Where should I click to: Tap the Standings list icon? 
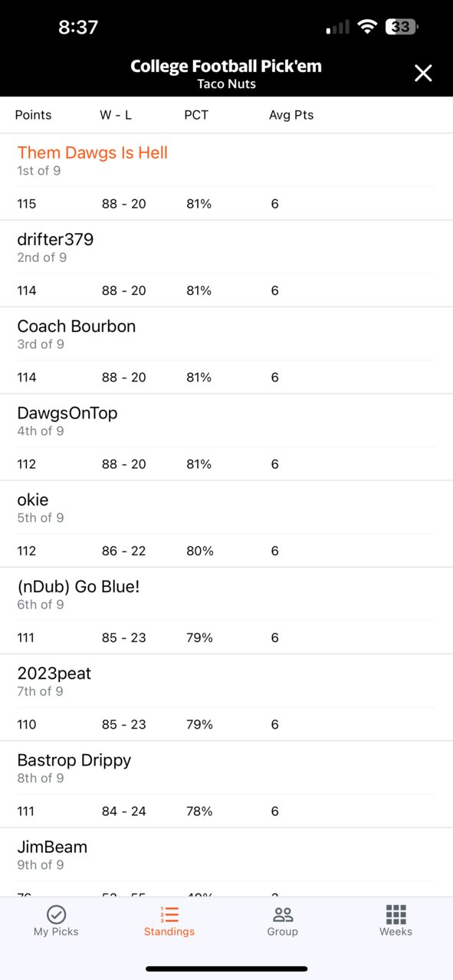pos(169,914)
